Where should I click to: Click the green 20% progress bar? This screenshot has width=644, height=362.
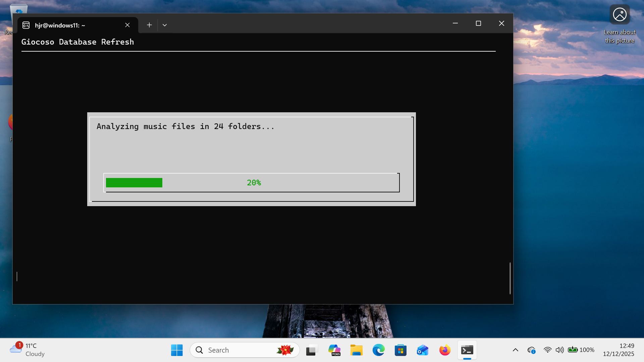point(134,183)
